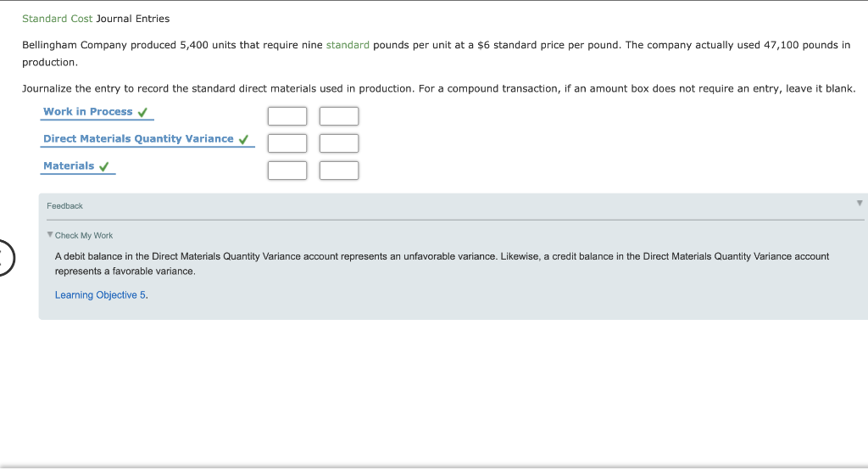868x470 pixels.
Task: Click the green checkmark beside Materials
Action: tap(104, 167)
